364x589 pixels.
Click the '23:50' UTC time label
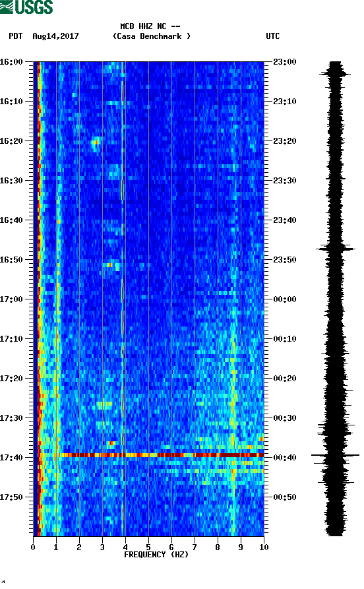285,260
